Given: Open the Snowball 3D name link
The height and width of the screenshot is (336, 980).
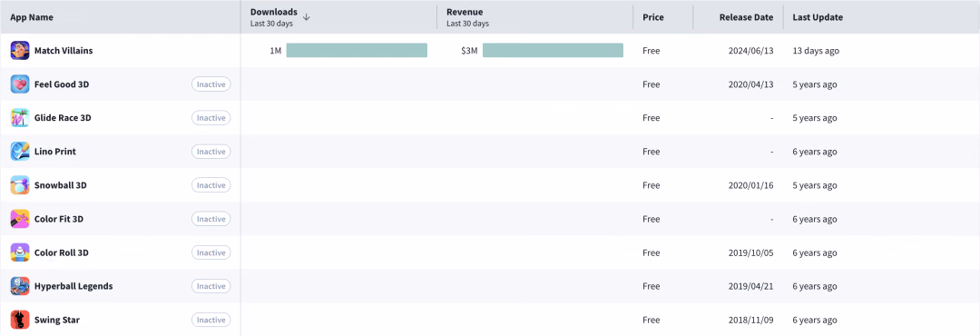Looking at the screenshot, I should (61, 185).
